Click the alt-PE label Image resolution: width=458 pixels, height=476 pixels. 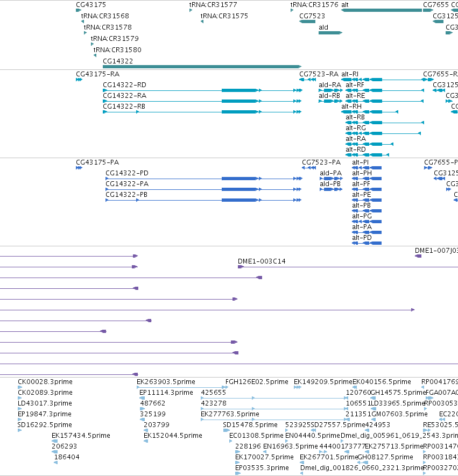point(362,195)
